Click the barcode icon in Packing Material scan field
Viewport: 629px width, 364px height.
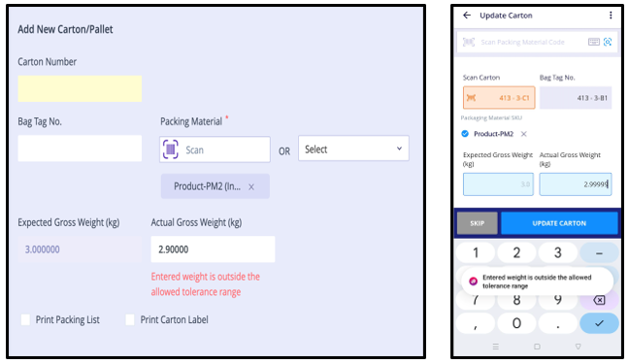[171, 149]
